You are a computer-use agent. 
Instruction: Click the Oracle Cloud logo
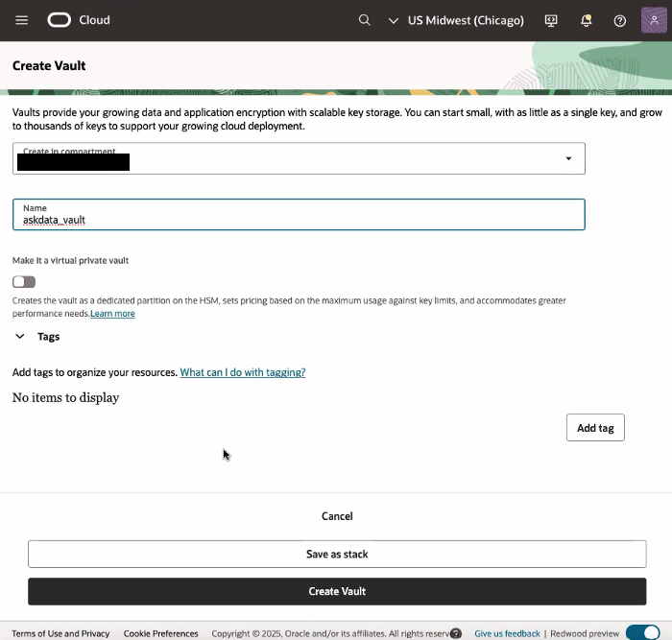[x=79, y=20]
